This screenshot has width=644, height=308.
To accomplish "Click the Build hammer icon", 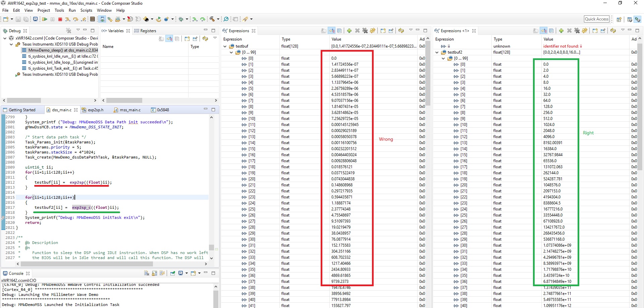I will 212,19.
